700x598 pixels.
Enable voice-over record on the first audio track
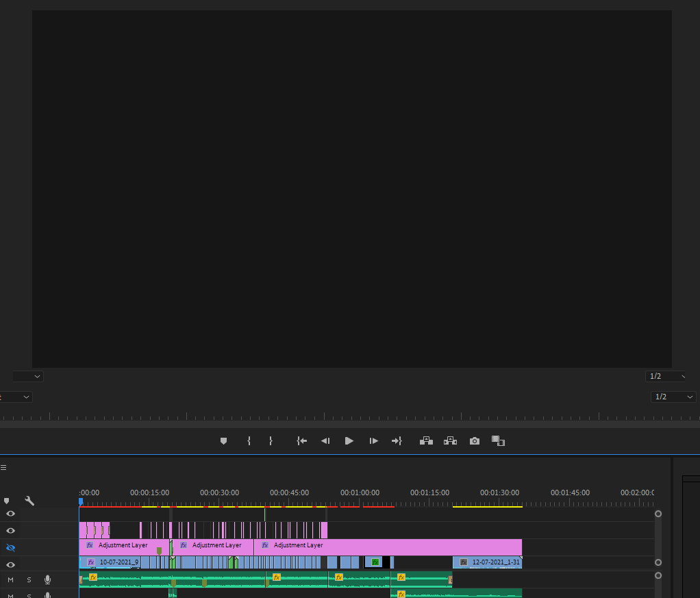click(x=47, y=579)
